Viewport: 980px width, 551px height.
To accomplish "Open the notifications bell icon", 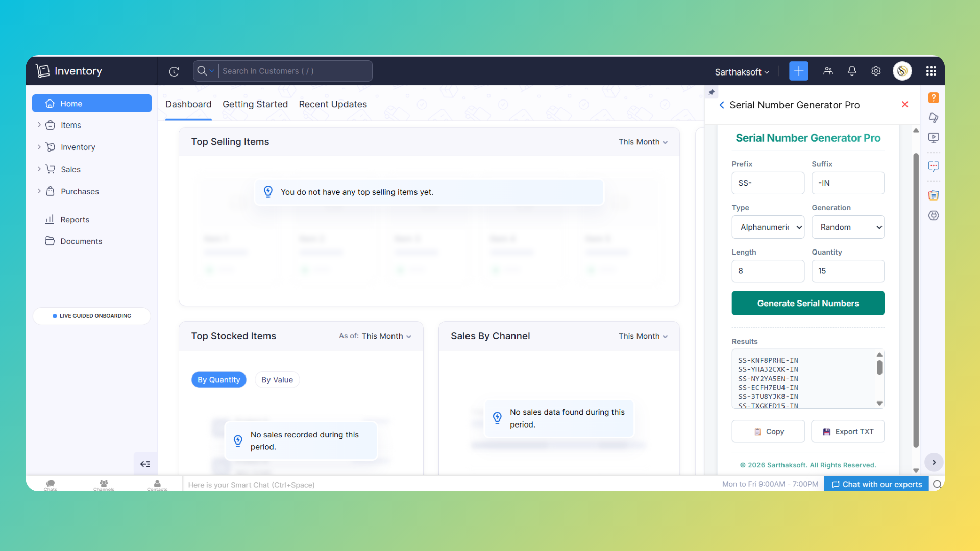I will 852,71.
